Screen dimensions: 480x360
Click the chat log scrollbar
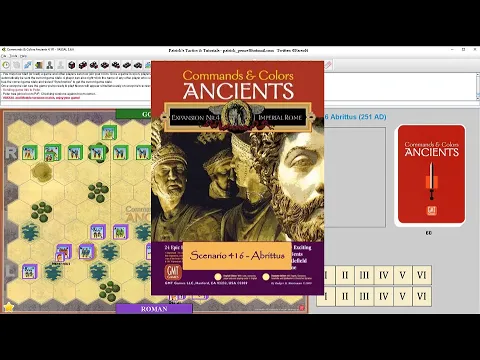tap(477, 86)
